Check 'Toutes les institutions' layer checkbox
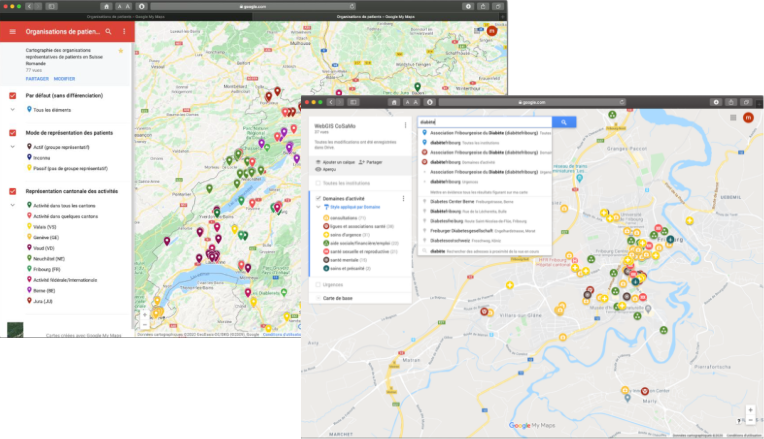Viewport: 764px width, 439px height. point(318,183)
